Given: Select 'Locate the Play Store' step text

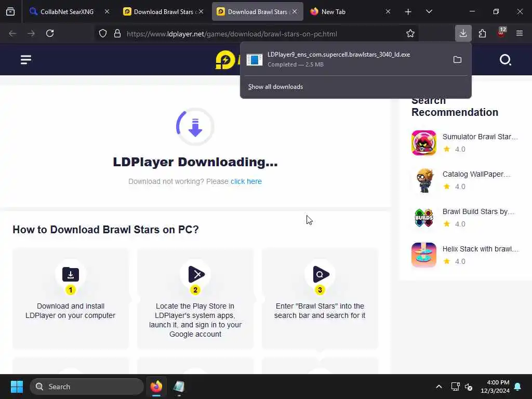Looking at the screenshot, I should (x=195, y=320).
